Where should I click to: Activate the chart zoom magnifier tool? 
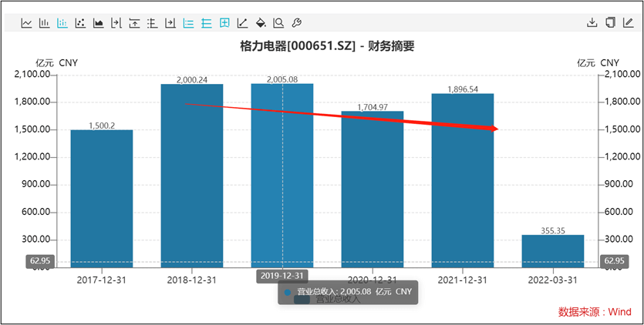278,23
